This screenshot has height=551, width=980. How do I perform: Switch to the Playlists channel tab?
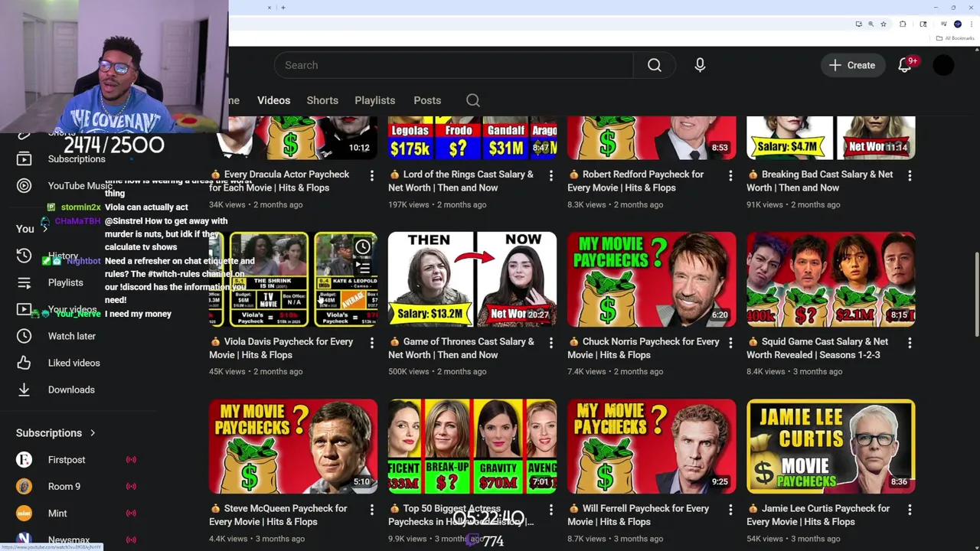(374, 100)
